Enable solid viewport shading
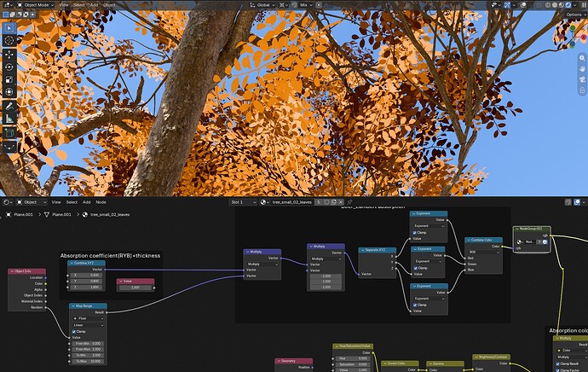This screenshot has width=588, height=372. (555, 5)
